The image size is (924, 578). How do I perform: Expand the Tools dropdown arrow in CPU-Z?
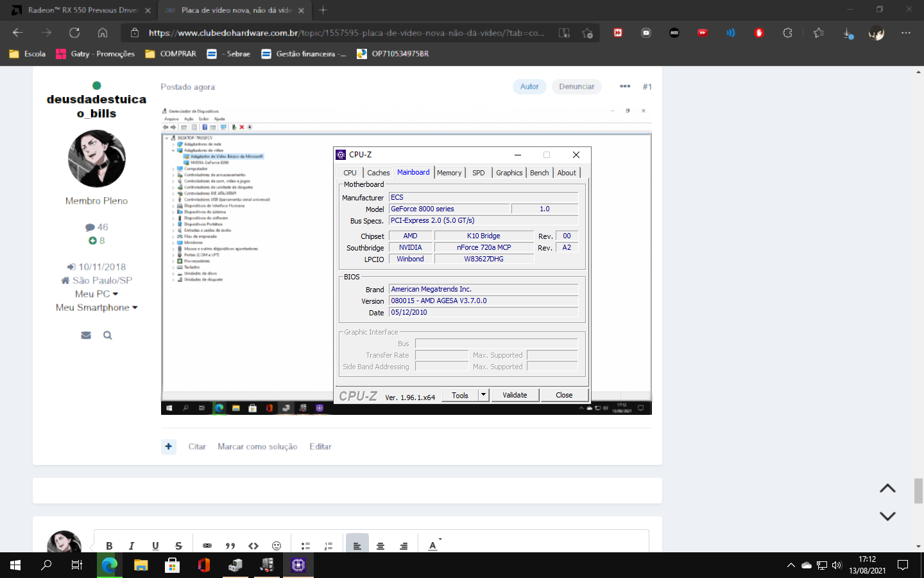tap(484, 395)
